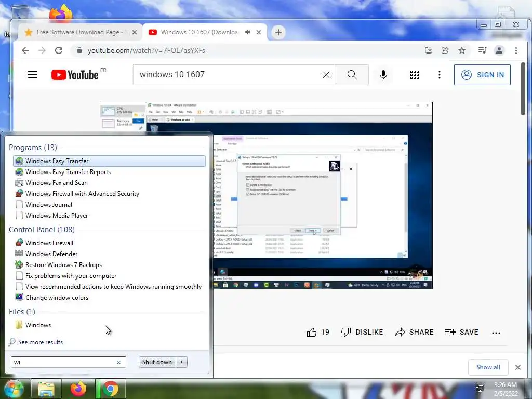Viewport: 532px width, 399px height.
Task: Close Free Software Download Page tab
Action: point(135,32)
